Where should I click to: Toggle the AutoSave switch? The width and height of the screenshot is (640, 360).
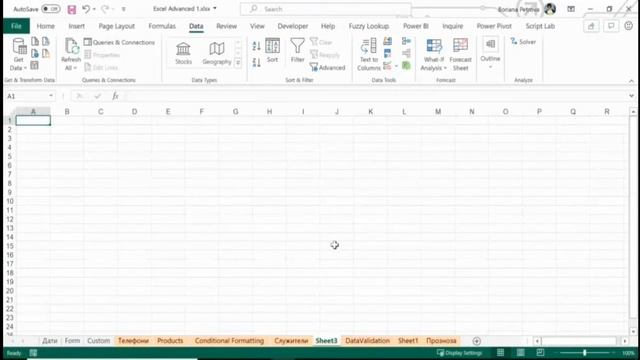(51, 9)
